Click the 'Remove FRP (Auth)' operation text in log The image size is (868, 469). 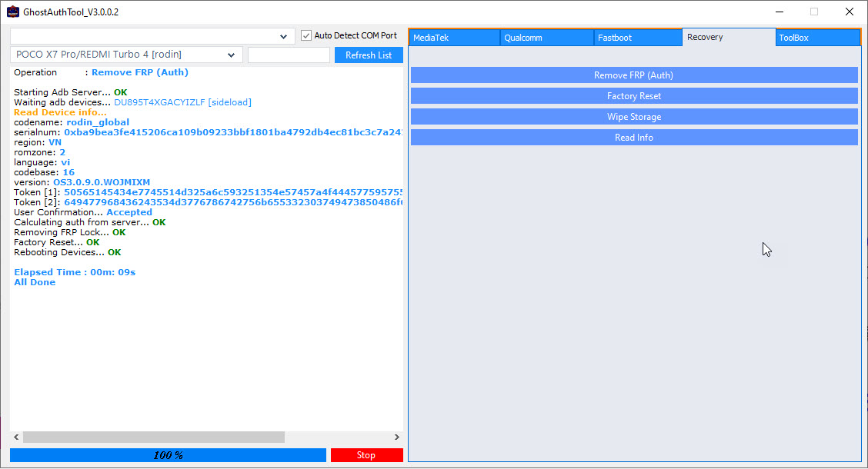pyautogui.click(x=140, y=72)
